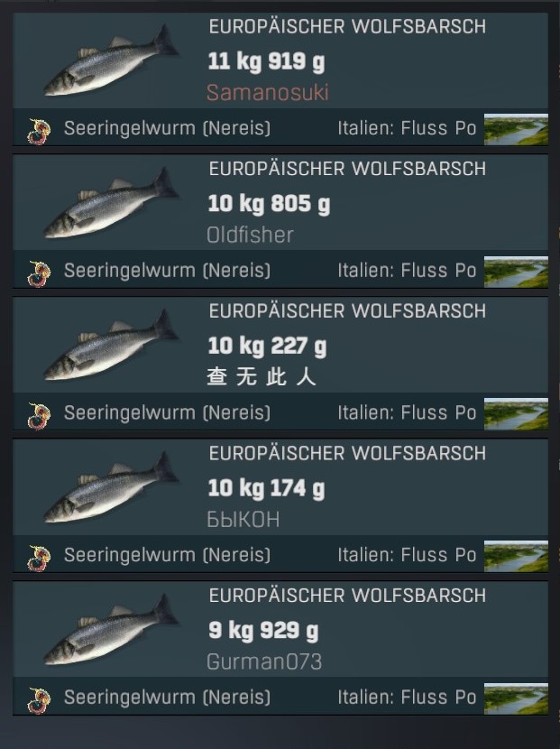
Task: Click the bait icon under БЫКОН's catch
Action: pos(39,559)
